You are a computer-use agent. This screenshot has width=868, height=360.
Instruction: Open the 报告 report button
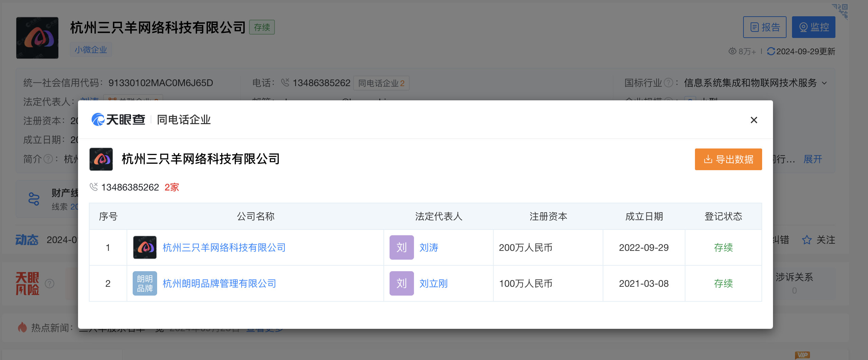tap(765, 27)
